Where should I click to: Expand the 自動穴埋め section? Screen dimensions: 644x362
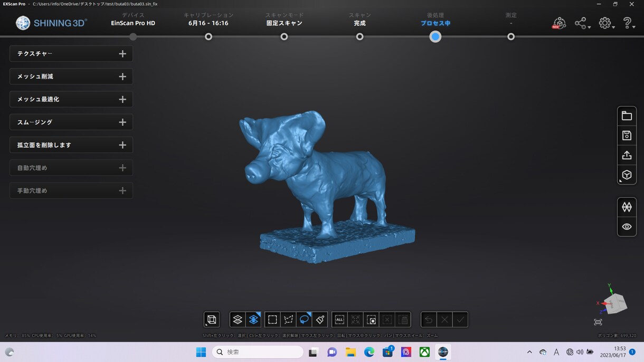[71, 168]
